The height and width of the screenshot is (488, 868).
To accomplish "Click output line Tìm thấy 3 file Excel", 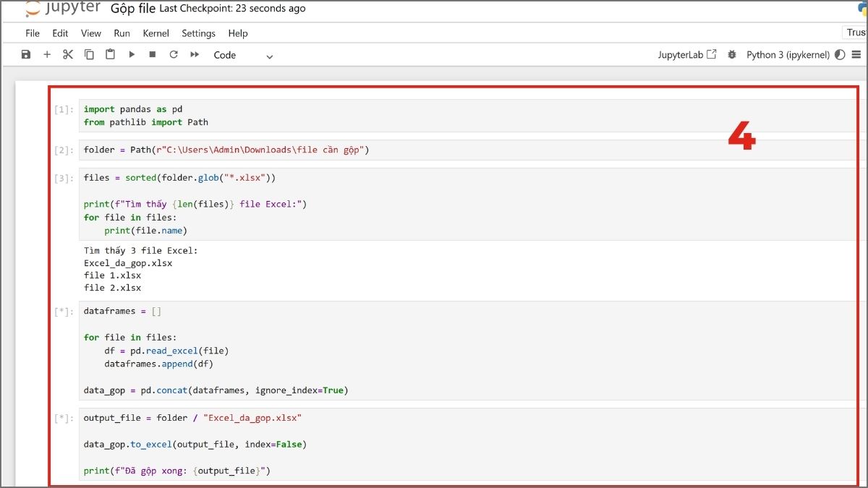I will 140,251.
